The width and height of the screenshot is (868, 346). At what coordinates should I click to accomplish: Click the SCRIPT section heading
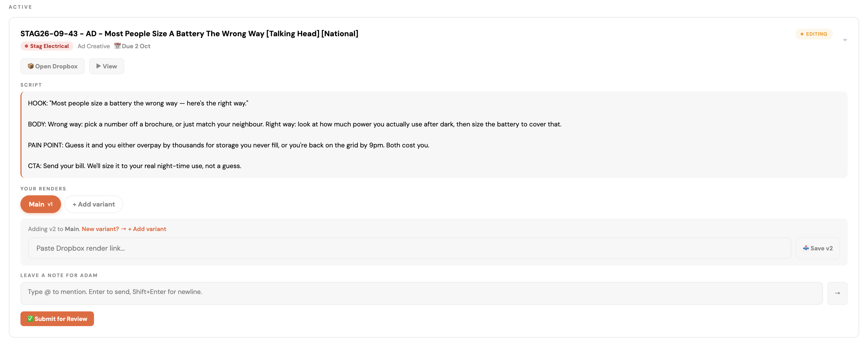point(31,85)
